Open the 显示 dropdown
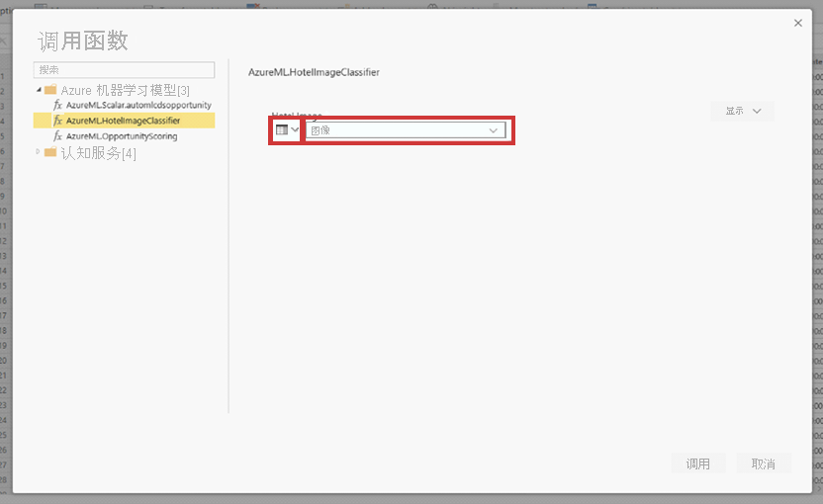This screenshot has height=504, width=823. click(742, 112)
